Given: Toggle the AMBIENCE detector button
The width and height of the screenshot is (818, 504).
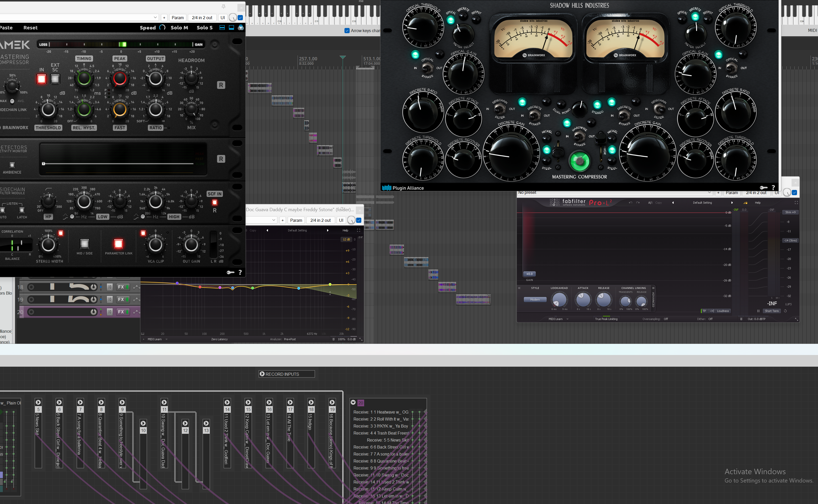Looking at the screenshot, I should (x=12, y=165).
